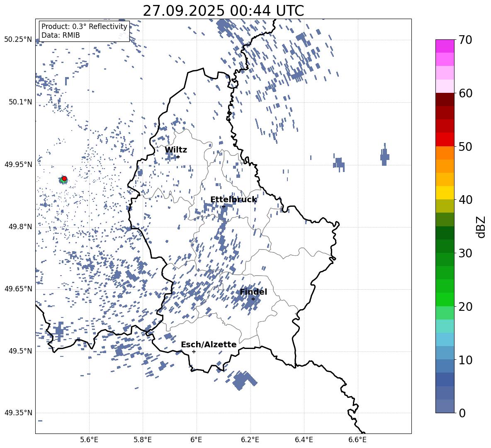This screenshot has height=448, width=491.
Task: Click the 6.2°E longitude tick label
Action: pyautogui.click(x=250, y=439)
